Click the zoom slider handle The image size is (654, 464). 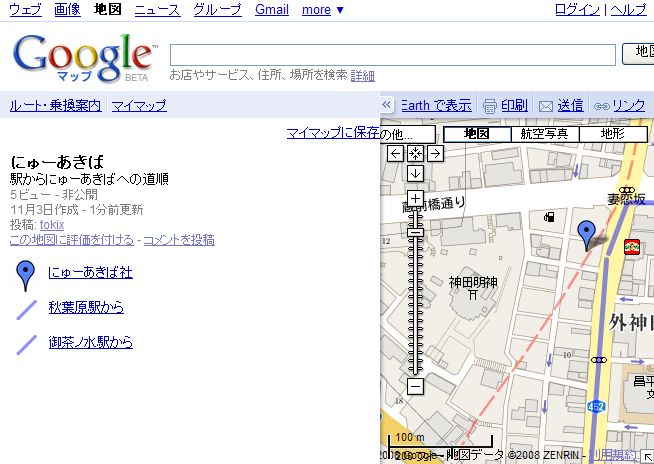[x=415, y=232]
